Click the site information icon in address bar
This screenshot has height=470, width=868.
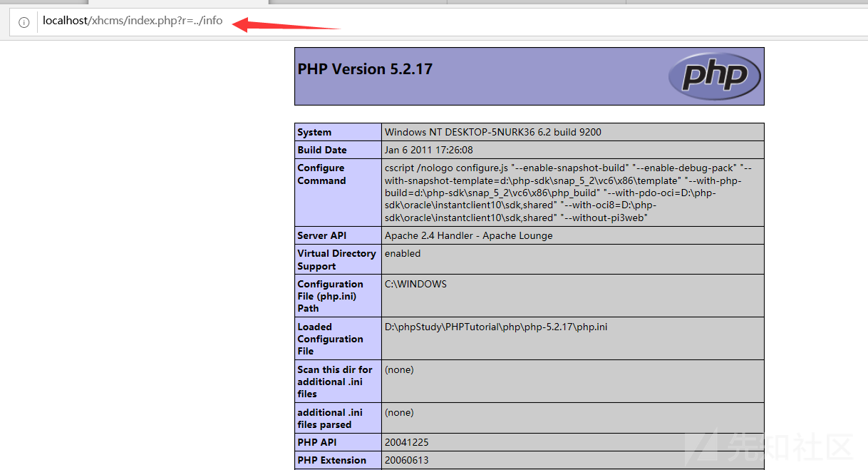(24, 22)
